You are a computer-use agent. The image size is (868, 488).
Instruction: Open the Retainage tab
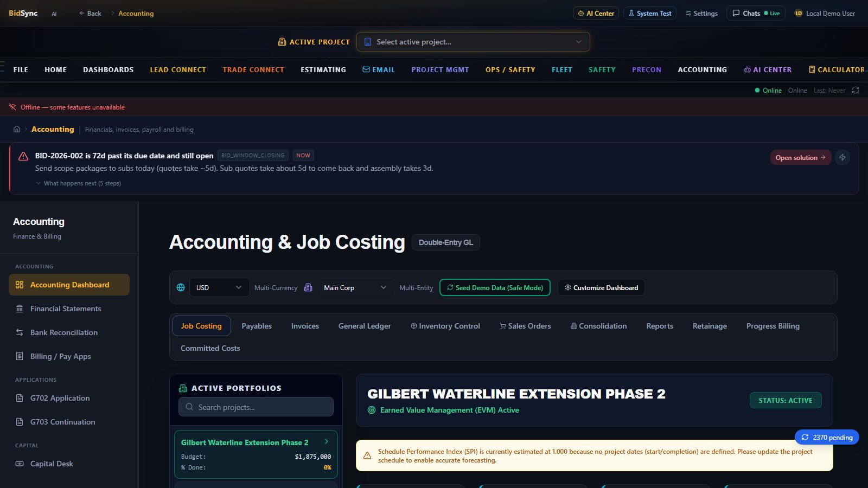[x=710, y=326]
